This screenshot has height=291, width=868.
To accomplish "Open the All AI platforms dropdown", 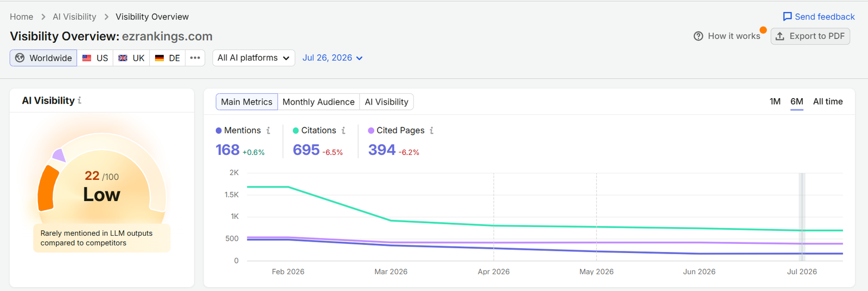I will [254, 58].
